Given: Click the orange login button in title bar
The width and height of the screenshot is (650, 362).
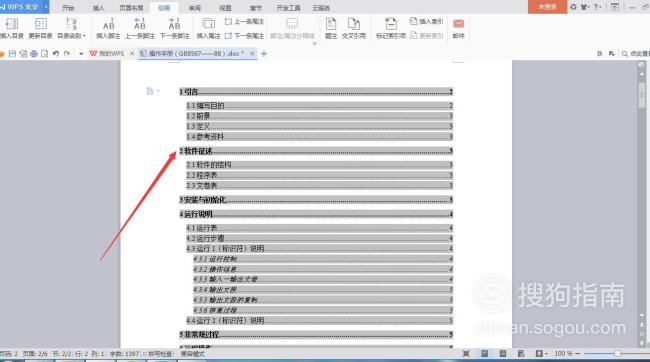Looking at the screenshot, I should tap(547, 7).
